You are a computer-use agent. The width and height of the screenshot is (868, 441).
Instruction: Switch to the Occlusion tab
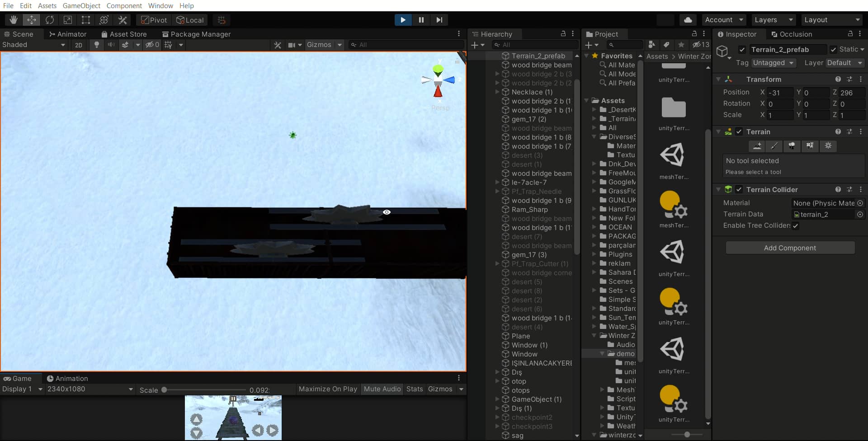click(x=792, y=34)
